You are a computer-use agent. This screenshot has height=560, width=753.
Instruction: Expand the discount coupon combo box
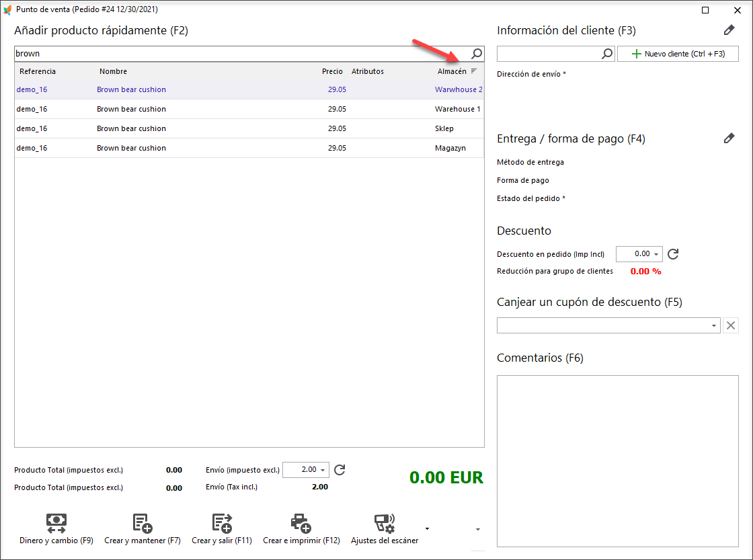713,325
